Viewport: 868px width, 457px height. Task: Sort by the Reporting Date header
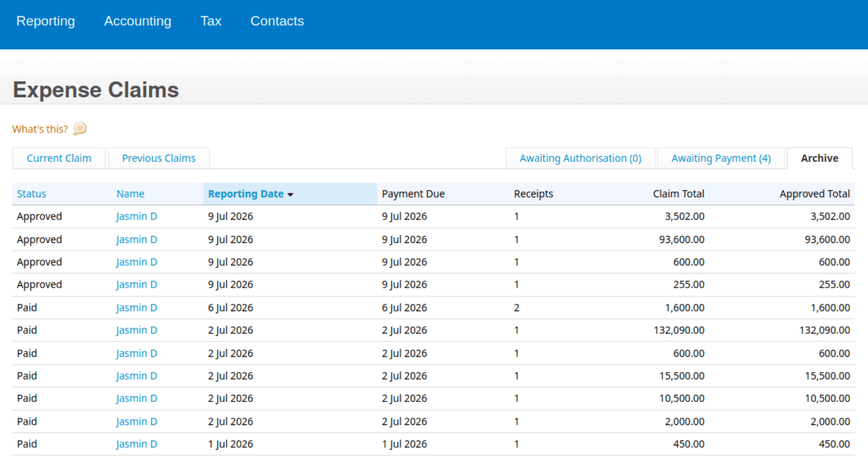click(246, 194)
